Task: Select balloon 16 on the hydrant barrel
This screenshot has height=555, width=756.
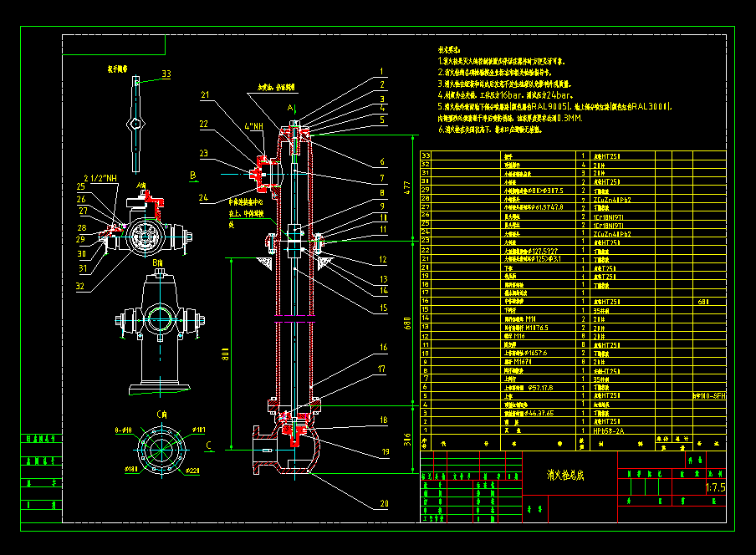Action: [x=383, y=346]
